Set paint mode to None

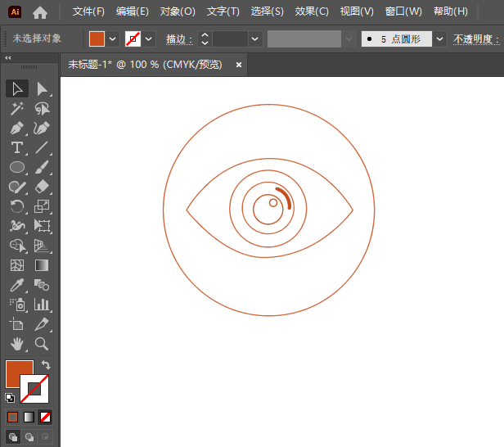45,417
